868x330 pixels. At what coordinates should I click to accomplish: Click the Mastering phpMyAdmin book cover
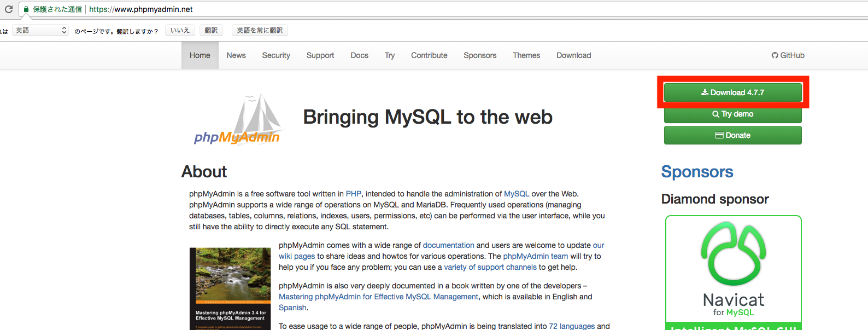point(230,288)
